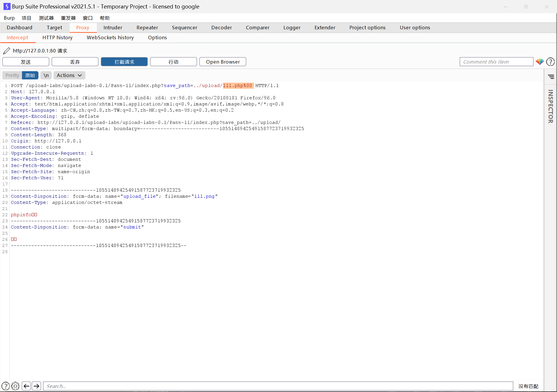This screenshot has width=557, height=392.
Task: Click the 行动 action button
Action: [174, 62]
